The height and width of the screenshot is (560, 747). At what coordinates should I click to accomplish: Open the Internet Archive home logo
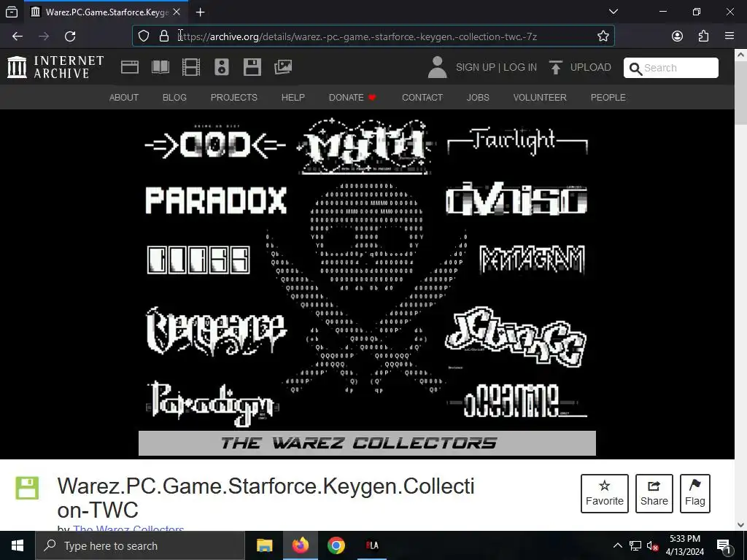click(55, 67)
